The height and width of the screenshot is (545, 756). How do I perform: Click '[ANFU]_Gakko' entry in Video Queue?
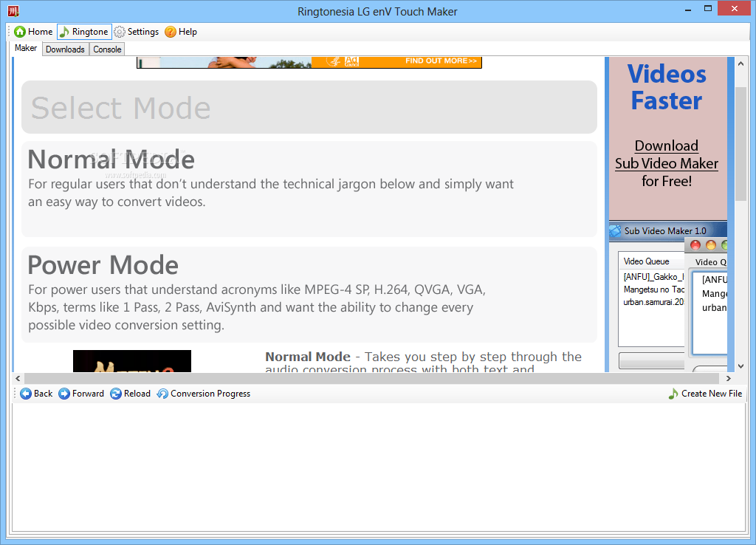[x=654, y=277]
